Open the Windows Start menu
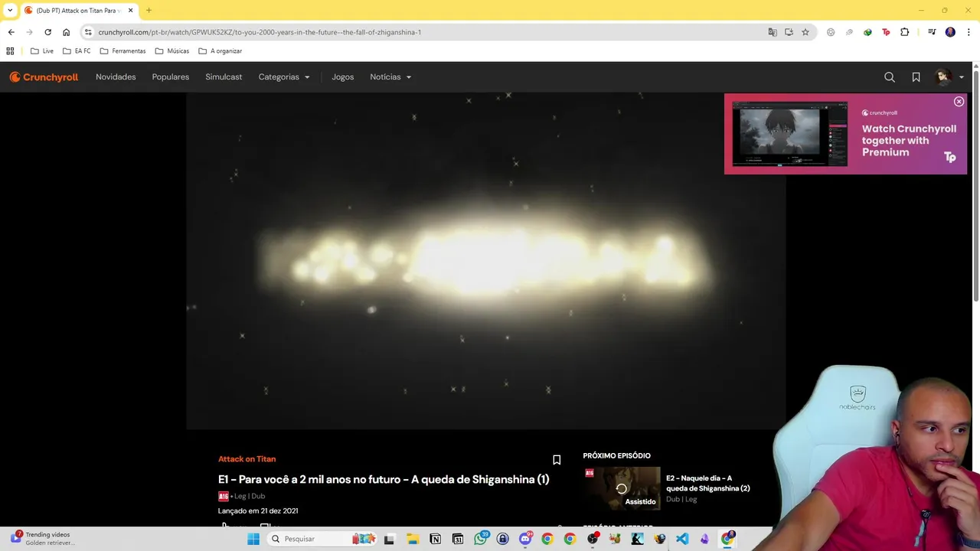Image resolution: width=980 pixels, height=551 pixels. 253,539
